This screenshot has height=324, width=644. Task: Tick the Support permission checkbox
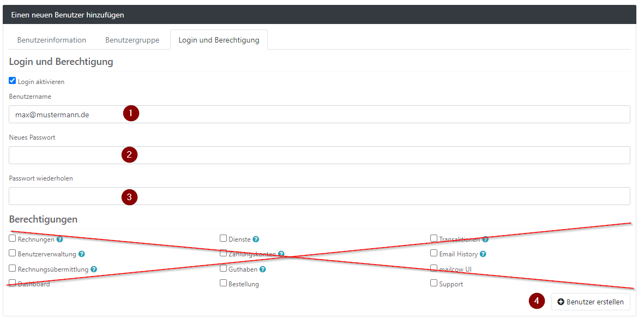pos(434,283)
